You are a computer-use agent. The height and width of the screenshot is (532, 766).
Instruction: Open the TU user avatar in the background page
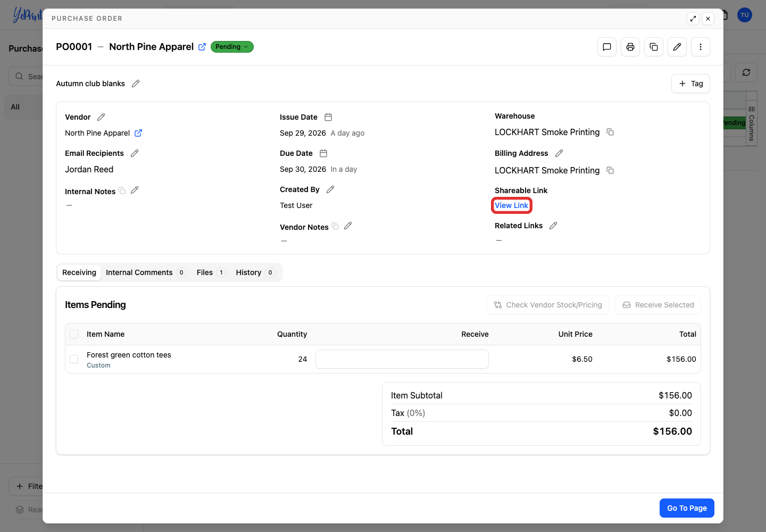[745, 15]
